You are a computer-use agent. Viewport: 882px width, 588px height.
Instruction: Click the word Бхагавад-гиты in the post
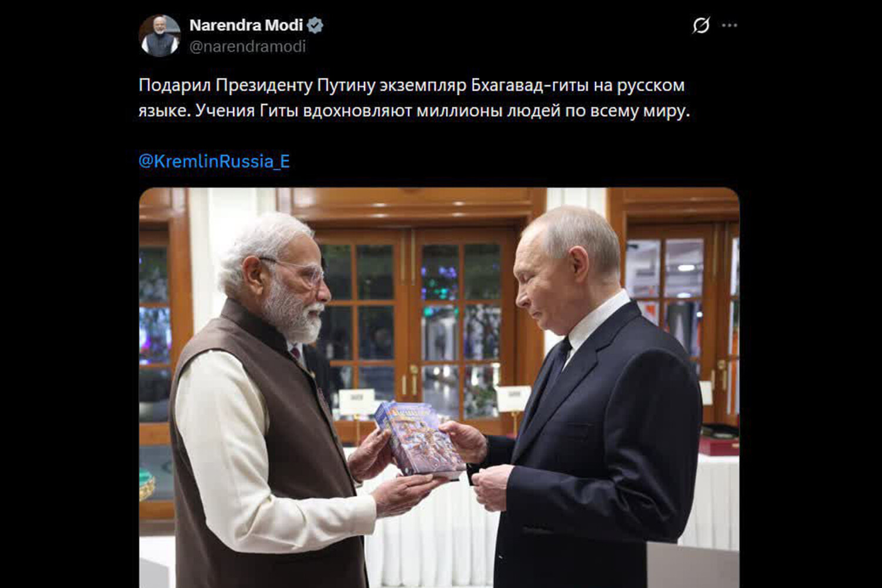click(529, 85)
